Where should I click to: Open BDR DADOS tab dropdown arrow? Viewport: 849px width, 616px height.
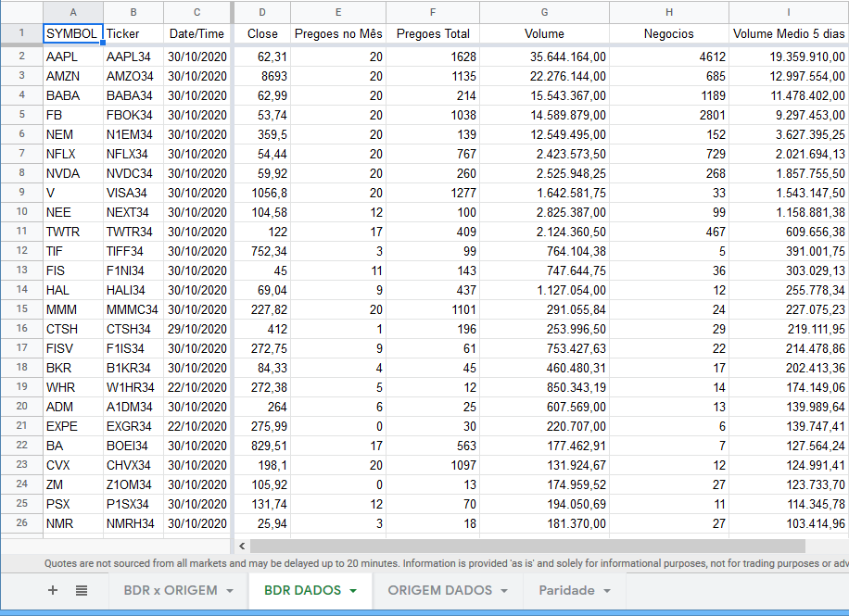[x=353, y=591]
